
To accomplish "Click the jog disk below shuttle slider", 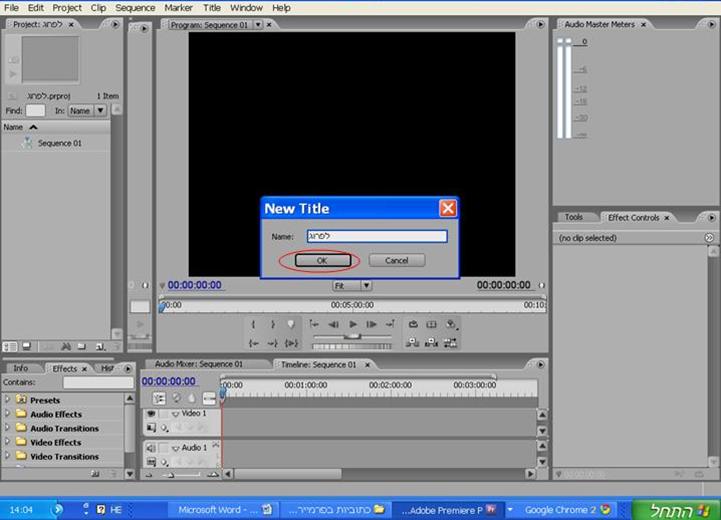I will [352, 346].
